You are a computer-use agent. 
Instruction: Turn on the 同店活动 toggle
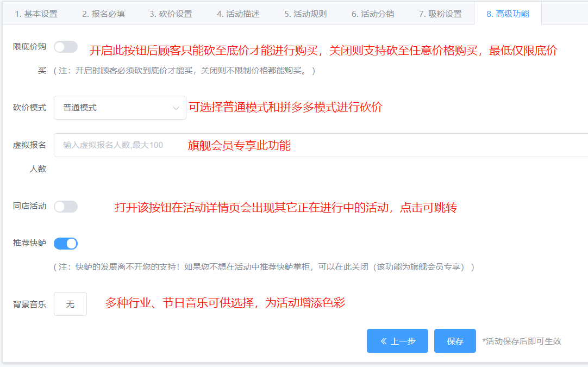(x=66, y=207)
